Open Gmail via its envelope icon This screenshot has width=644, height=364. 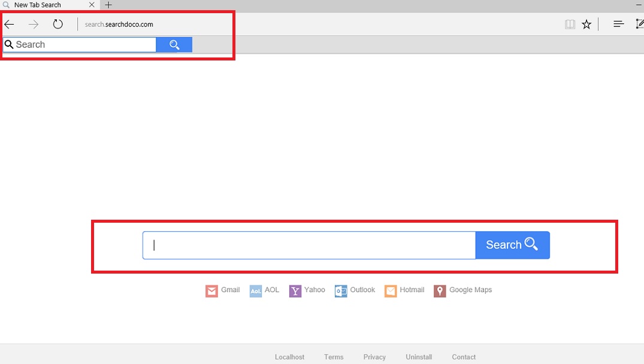tap(211, 290)
